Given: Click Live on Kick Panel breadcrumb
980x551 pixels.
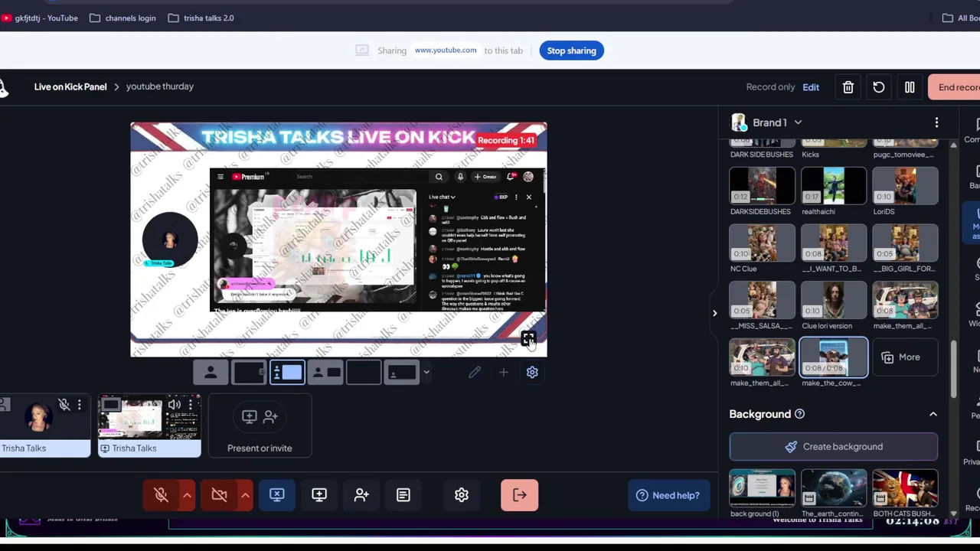Looking at the screenshot, I should [x=70, y=86].
